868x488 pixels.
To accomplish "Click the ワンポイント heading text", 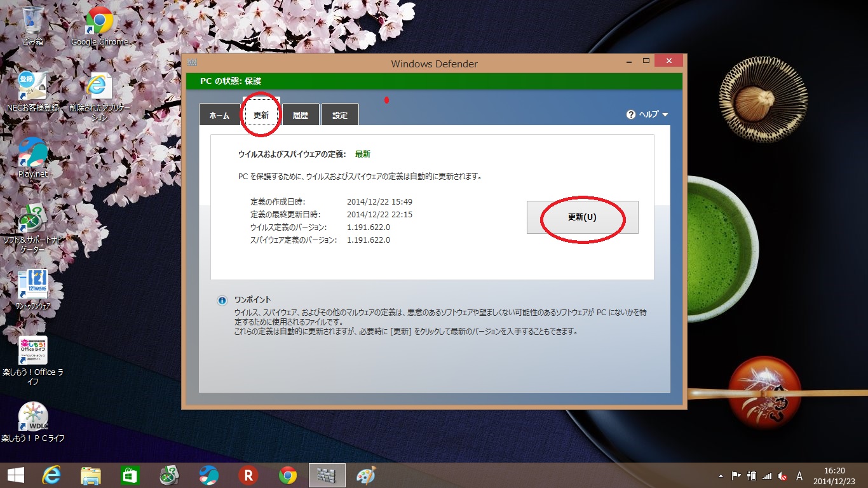I will pyautogui.click(x=252, y=300).
